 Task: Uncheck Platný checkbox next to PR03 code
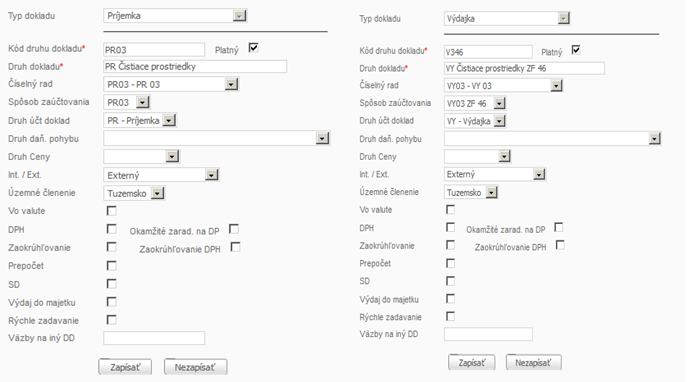click(x=253, y=48)
